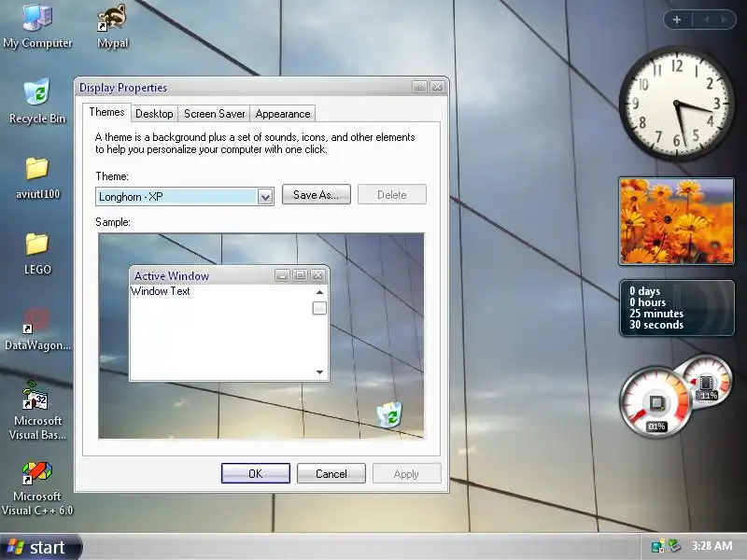Click the network tray icon

[x=658, y=546]
